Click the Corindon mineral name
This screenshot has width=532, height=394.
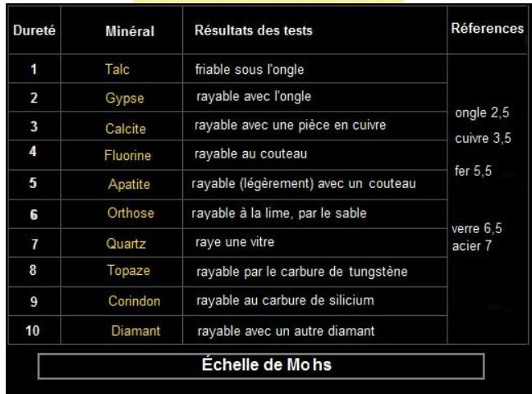pos(131,301)
